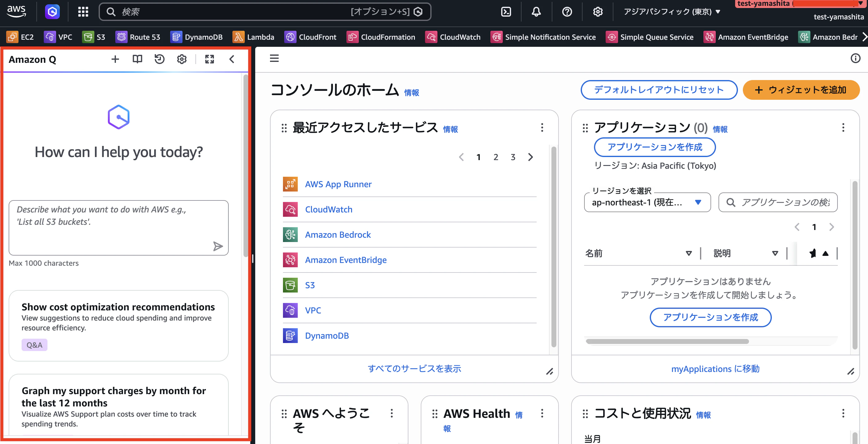This screenshot has height=444, width=868.
Task: Open Amazon Q panel settings gear
Action: pos(182,59)
